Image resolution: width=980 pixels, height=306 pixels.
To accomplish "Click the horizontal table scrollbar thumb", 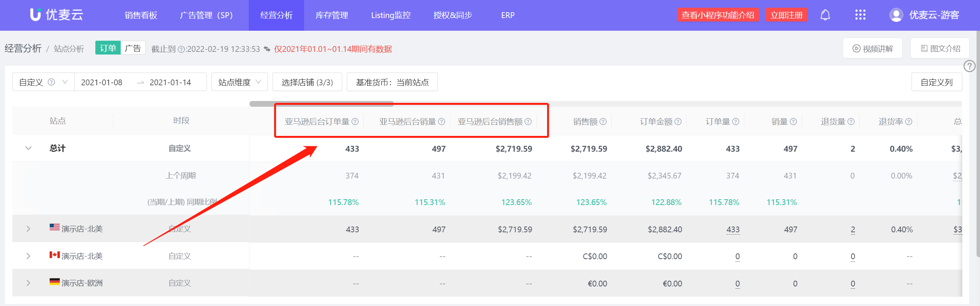I will tap(321, 104).
